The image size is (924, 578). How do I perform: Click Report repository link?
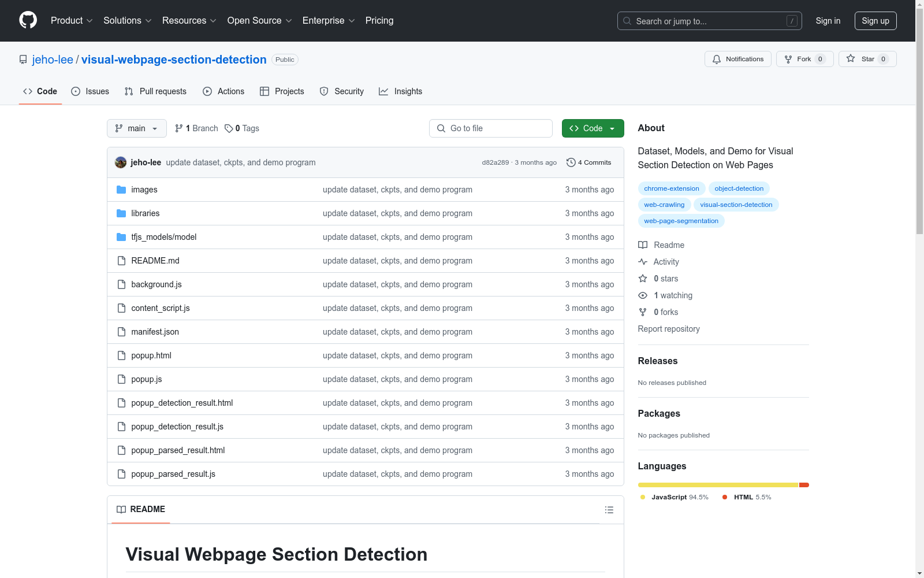669,329
